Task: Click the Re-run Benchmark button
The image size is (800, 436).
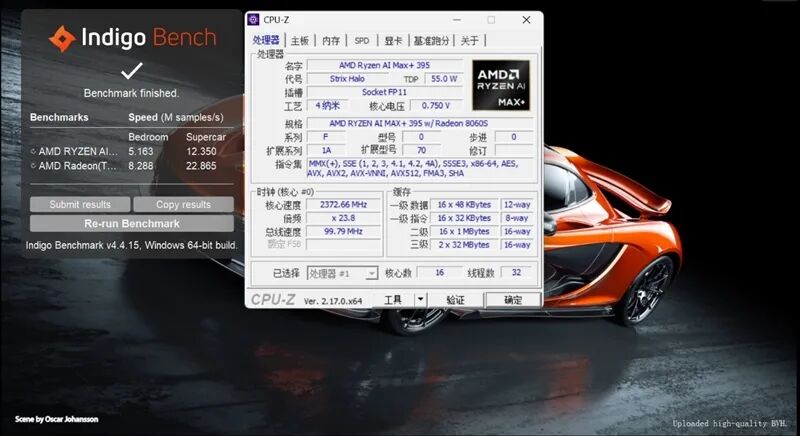Action: coord(132,223)
